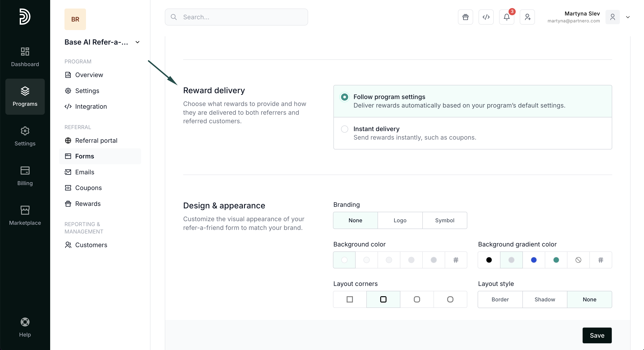Select Follow program settings radio option
The height and width of the screenshot is (350, 644).
coord(344,97)
